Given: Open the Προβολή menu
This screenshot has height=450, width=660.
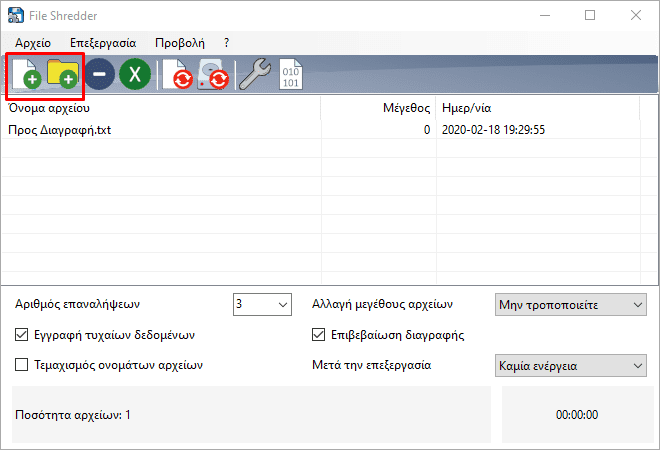Looking at the screenshot, I should [180, 43].
